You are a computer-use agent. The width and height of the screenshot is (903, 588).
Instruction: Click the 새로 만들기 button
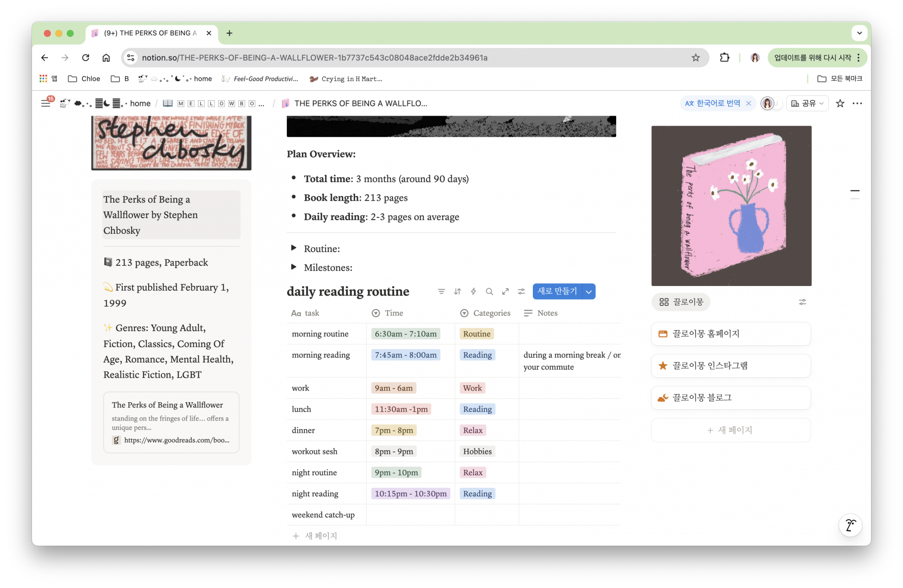click(x=557, y=292)
